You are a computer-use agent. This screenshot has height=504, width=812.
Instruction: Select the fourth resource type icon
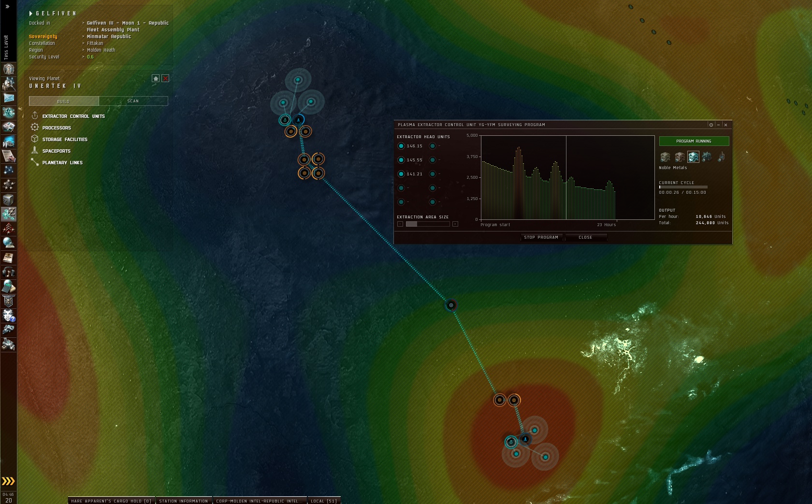tap(707, 157)
